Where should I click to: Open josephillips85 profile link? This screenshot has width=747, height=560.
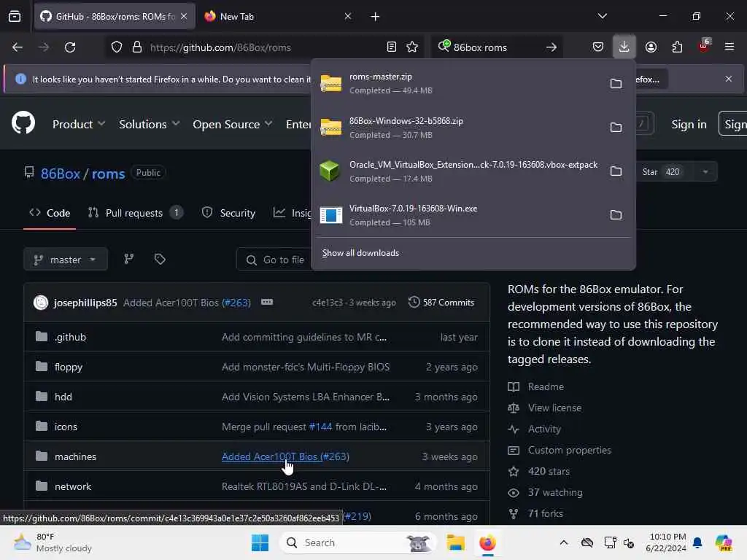(x=85, y=303)
